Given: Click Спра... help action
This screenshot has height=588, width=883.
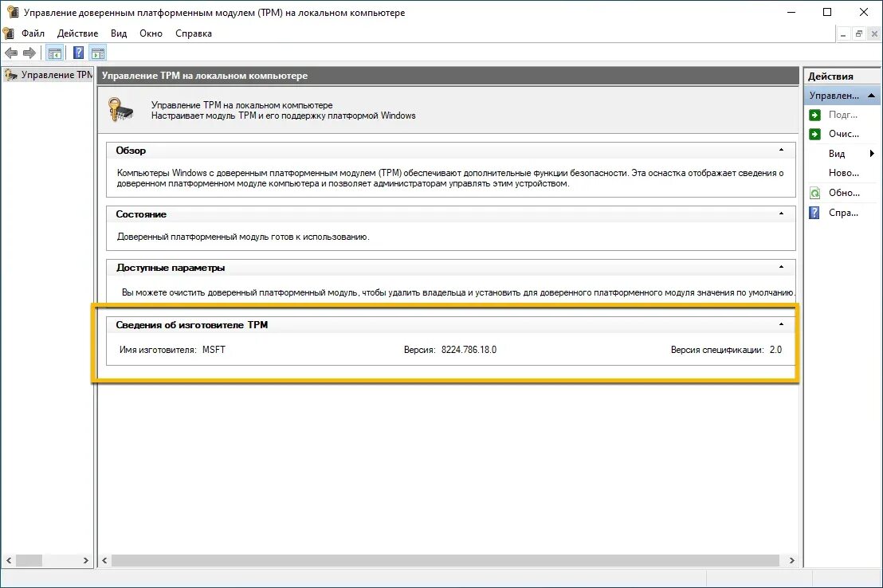Looking at the screenshot, I should click(x=843, y=213).
